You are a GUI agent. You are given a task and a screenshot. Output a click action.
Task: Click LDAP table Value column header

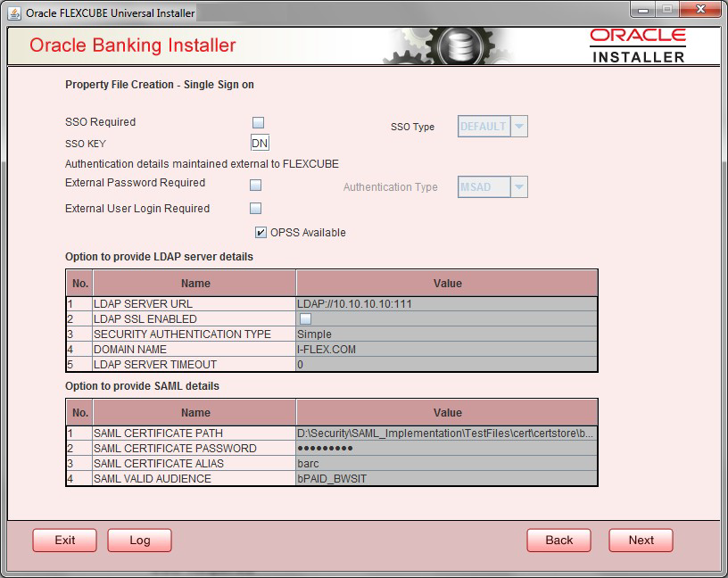tap(447, 283)
